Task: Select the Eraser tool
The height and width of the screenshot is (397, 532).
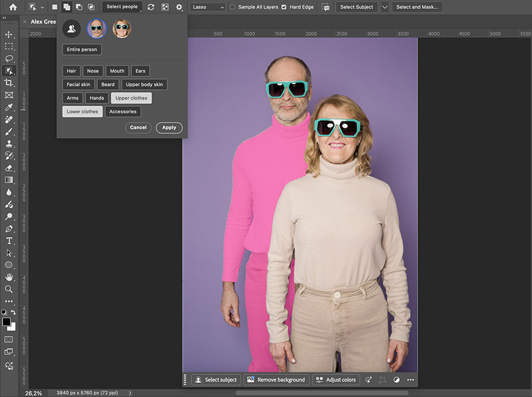Action: 9,168
